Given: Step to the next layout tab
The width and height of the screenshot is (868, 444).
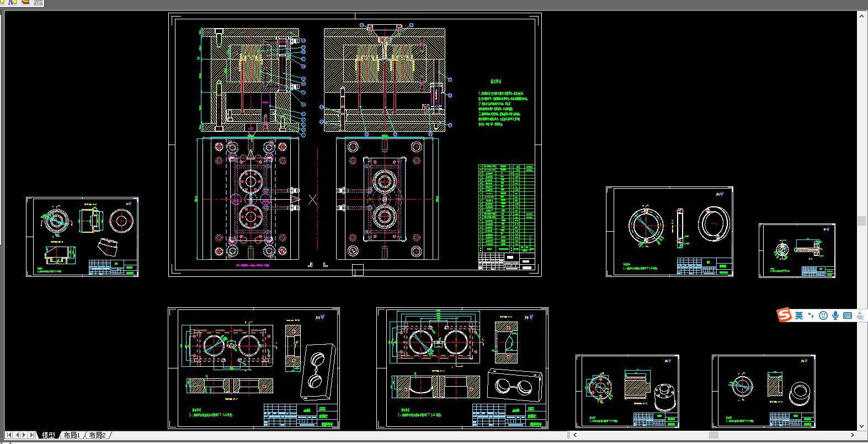Looking at the screenshot, I should click(x=24, y=435).
